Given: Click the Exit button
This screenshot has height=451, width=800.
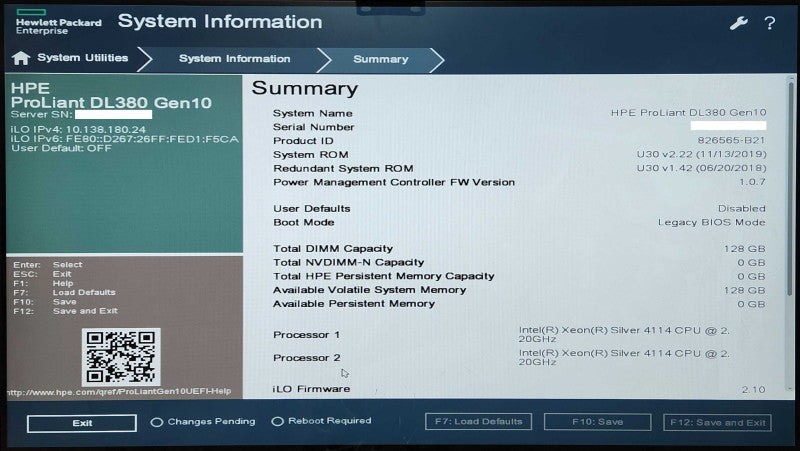Looking at the screenshot, I should (82, 423).
